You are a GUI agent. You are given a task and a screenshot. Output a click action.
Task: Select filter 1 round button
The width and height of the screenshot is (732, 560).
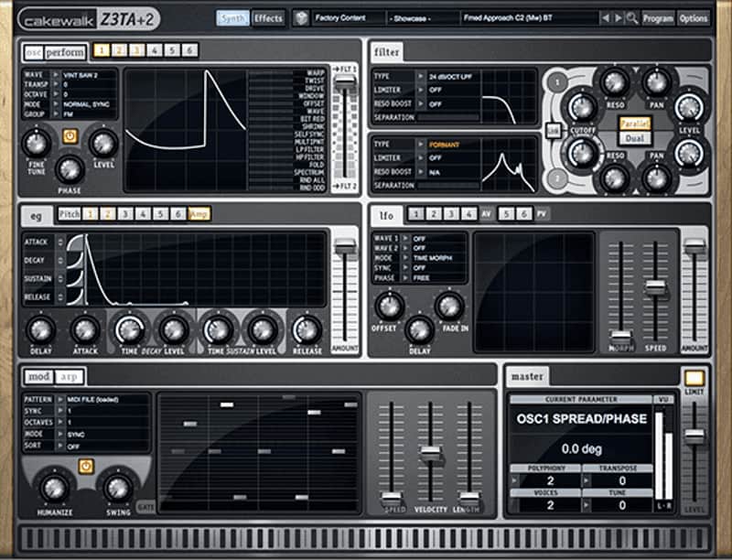[x=557, y=82]
